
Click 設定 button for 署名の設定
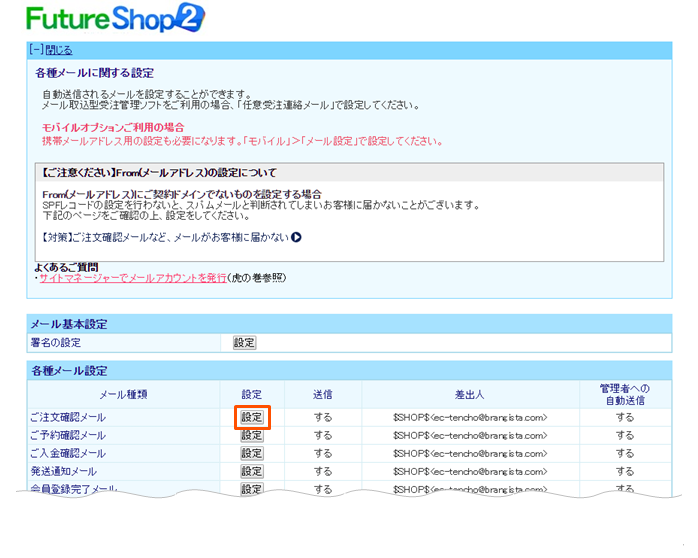click(x=244, y=342)
